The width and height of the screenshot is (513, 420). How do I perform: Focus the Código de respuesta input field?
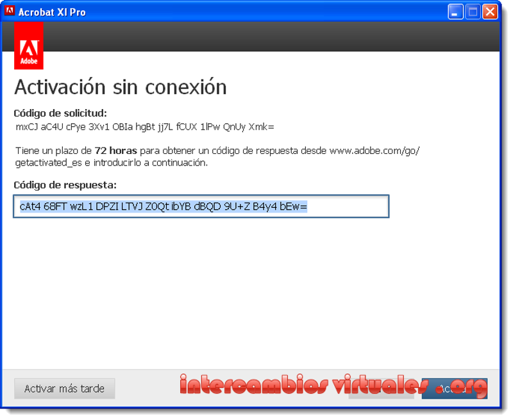(x=201, y=206)
